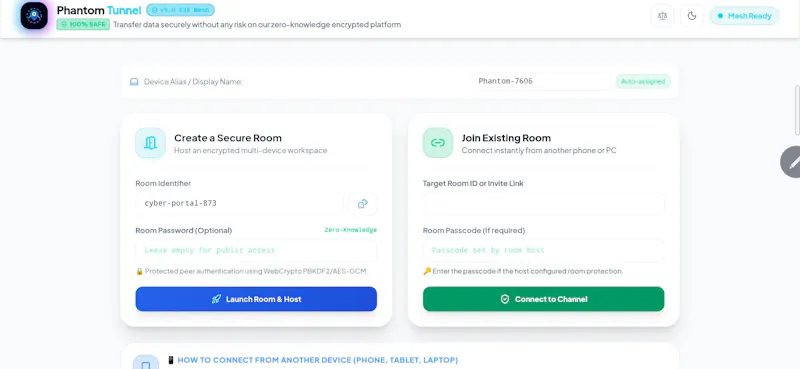Screen dimensions: 800x369
Task: Click rocket icon in Launch Room button
Action: click(216, 299)
